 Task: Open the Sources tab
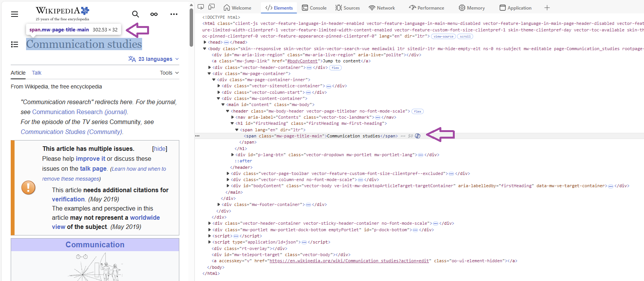pyautogui.click(x=347, y=8)
